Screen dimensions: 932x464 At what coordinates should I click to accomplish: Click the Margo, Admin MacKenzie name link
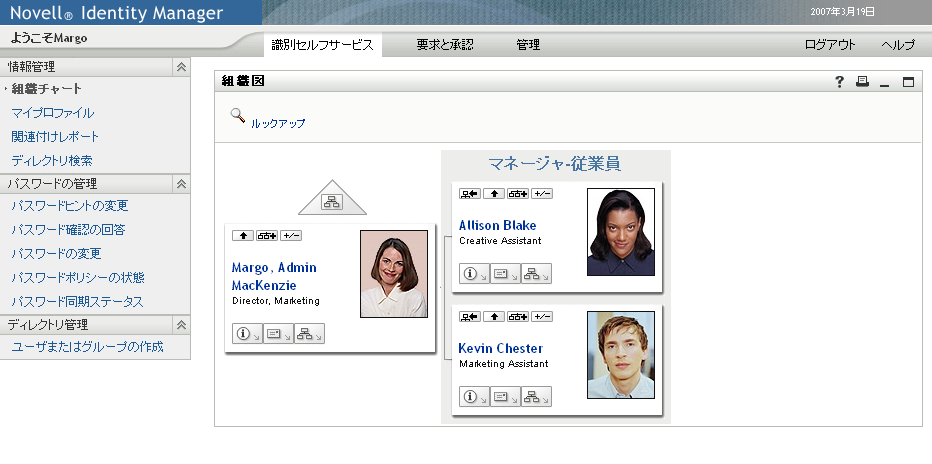[x=274, y=276]
